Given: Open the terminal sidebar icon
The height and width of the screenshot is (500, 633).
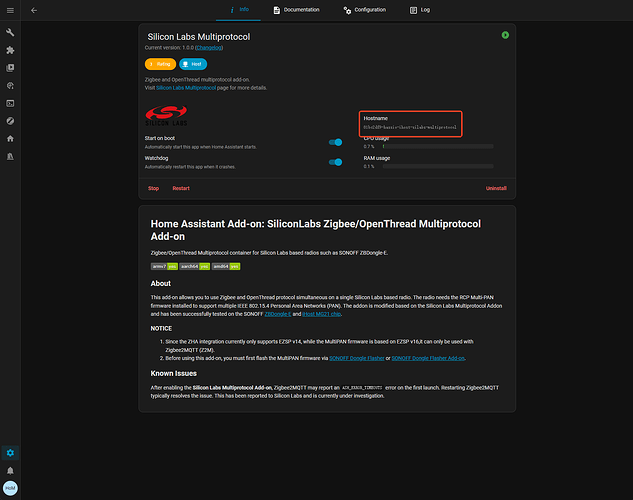Looking at the screenshot, I should click(x=10, y=103).
